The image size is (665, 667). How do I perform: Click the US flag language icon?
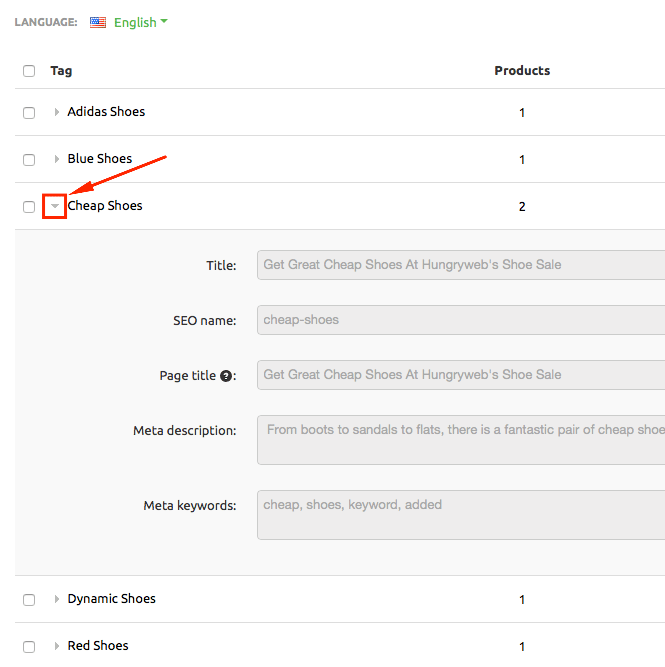[98, 22]
